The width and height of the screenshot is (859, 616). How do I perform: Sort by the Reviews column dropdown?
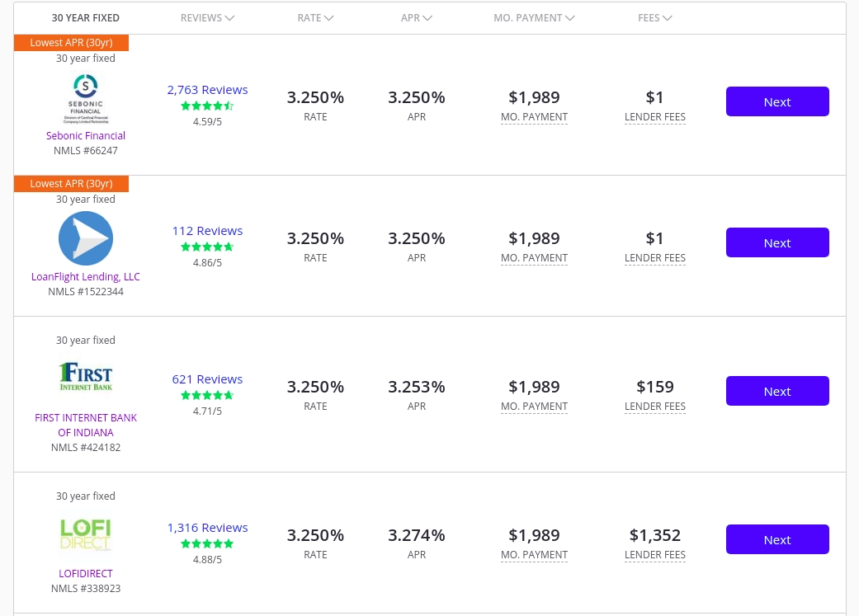pos(207,18)
